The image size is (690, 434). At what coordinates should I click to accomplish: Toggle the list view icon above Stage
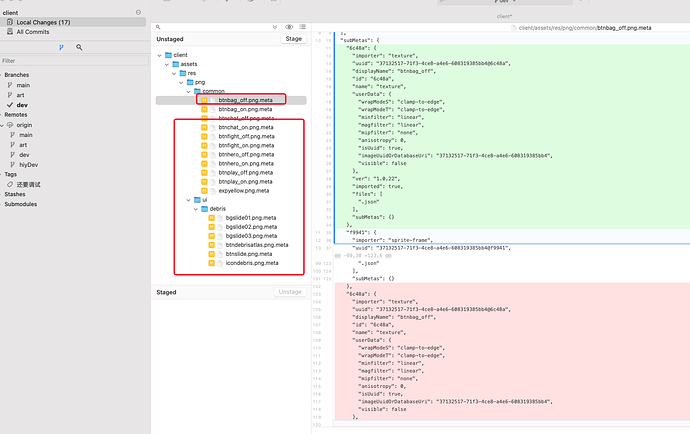click(x=303, y=27)
